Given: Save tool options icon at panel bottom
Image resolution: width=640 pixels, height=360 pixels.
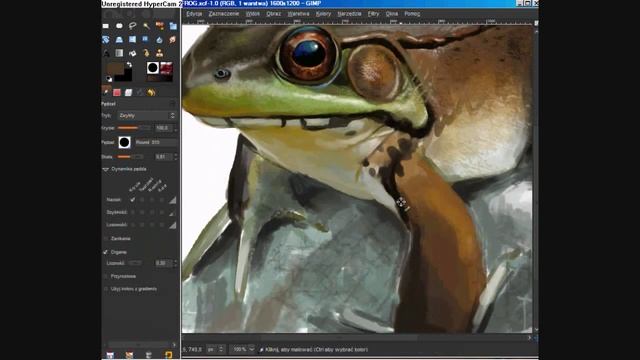Looking at the screenshot, I should tap(110, 355).
